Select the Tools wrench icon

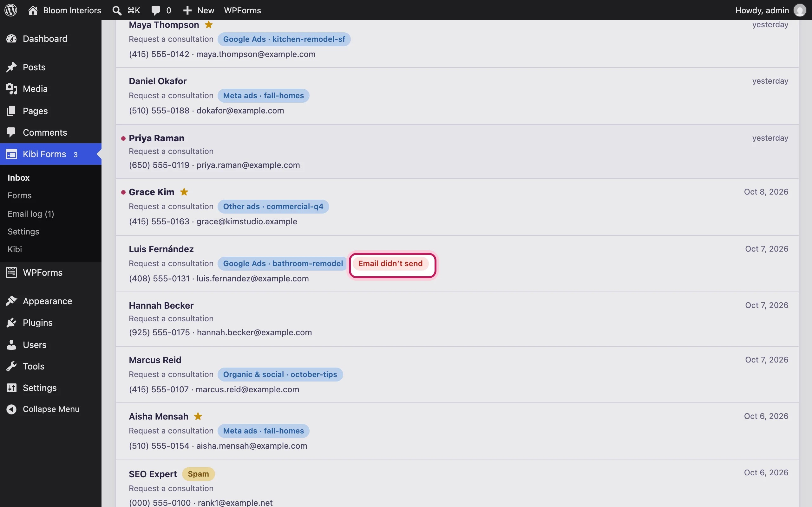click(x=11, y=366)
